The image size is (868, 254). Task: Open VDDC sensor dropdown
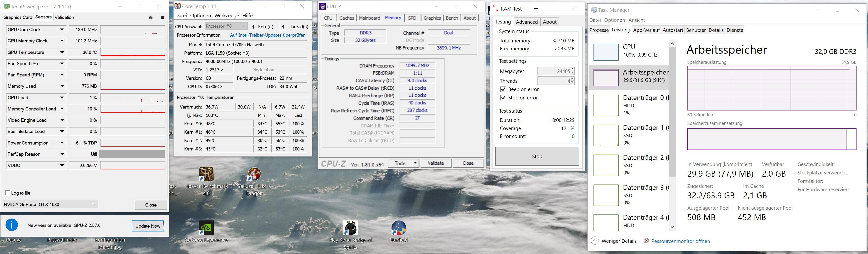[62, 166]
